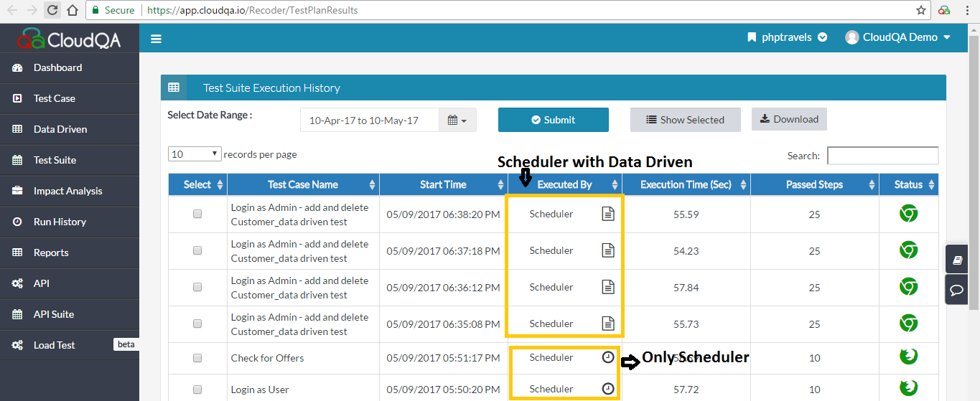Click data driven file icon for 06:36:12 PM run
Screen dimensions: 980x401
click(608, 287)
